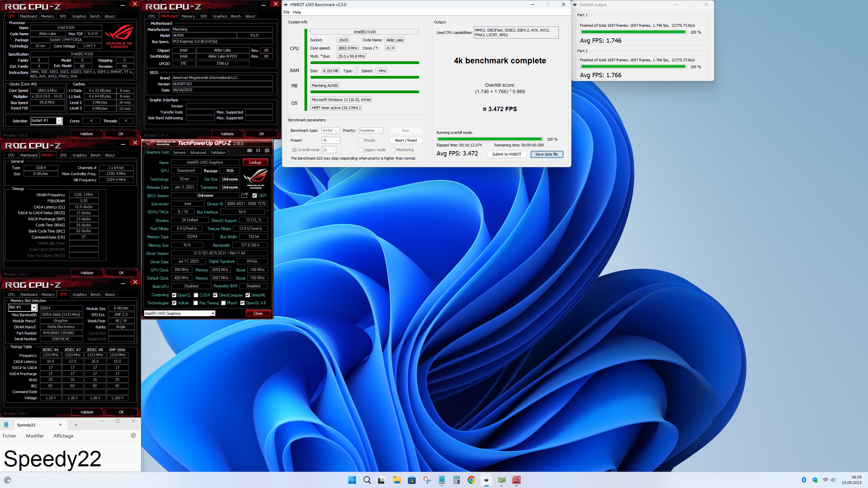
Task: Switch to GPU-Z taskbar icon
Action: click(x=501, y=480)
